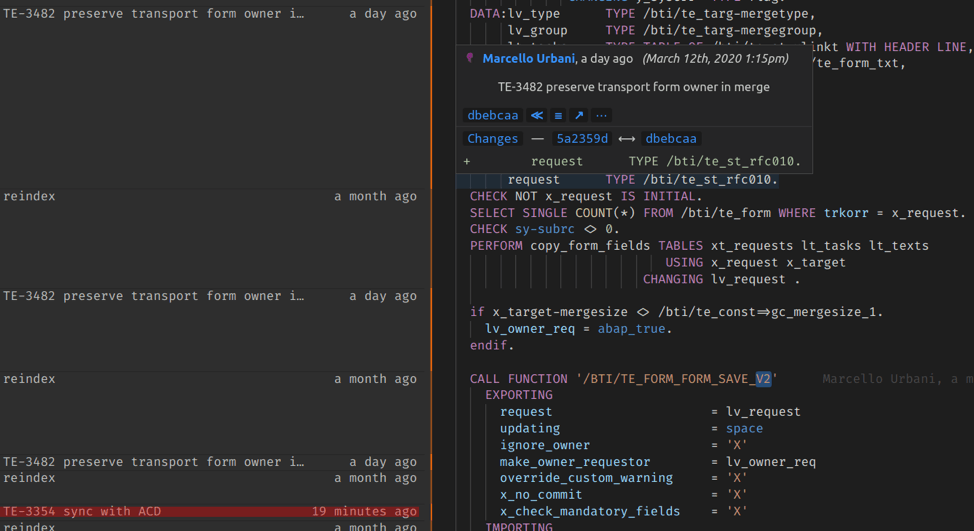This screenshot has height=531, width=974.
Task: Click the pink author avatar in hover
Action: pos(470,58)
